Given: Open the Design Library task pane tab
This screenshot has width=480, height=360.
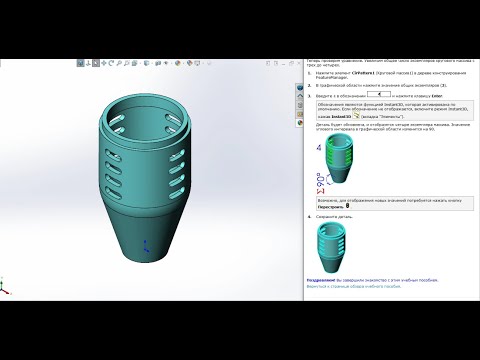Looking at the screenshot, I should (300, 96).
